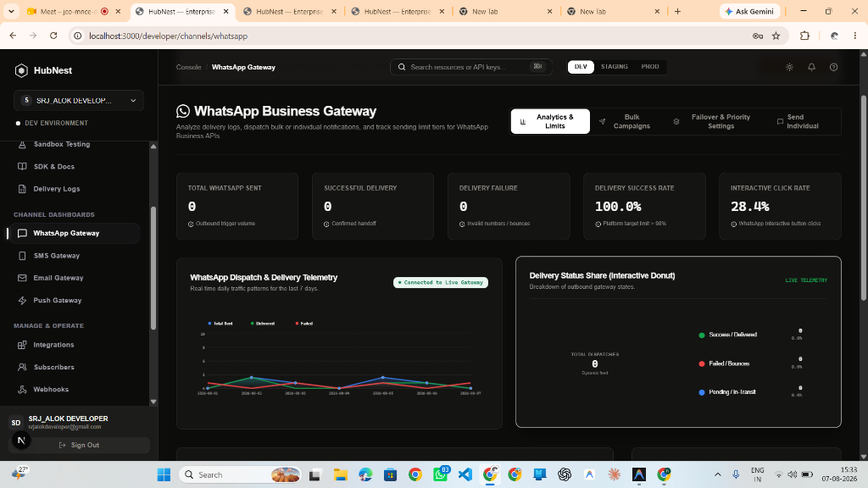868x488 pixels.
Task: Click the address bar URL
Action: click(169, 36)
